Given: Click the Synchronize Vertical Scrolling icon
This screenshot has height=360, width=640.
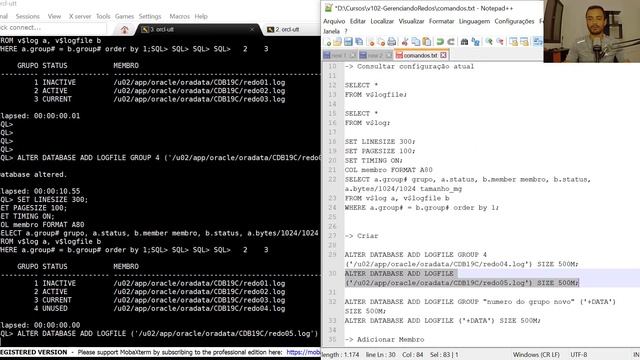Looking at the screenshot, I should click(x=513, y=42).
